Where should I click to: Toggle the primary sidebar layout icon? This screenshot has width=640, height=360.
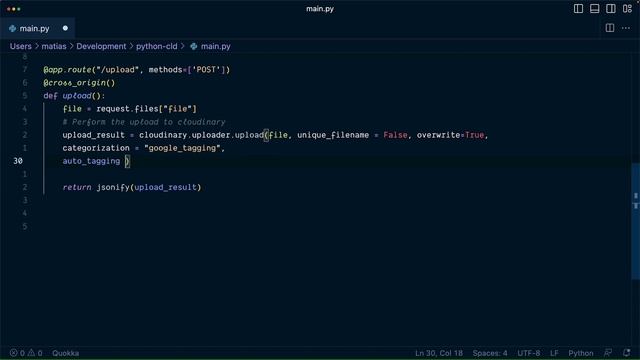(578, 9)
